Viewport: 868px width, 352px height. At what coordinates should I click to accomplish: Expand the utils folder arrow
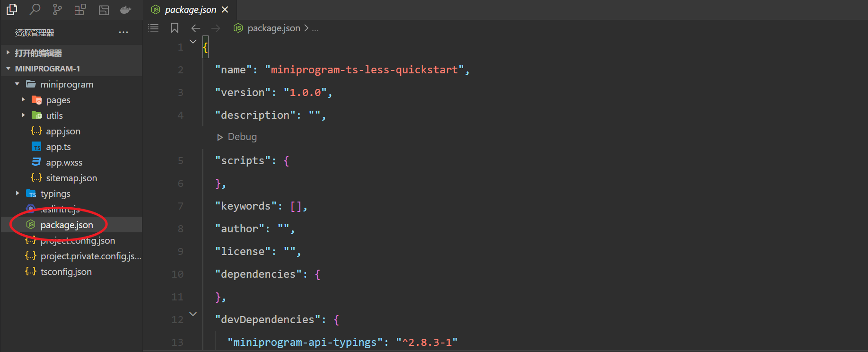tap(23, 115)
